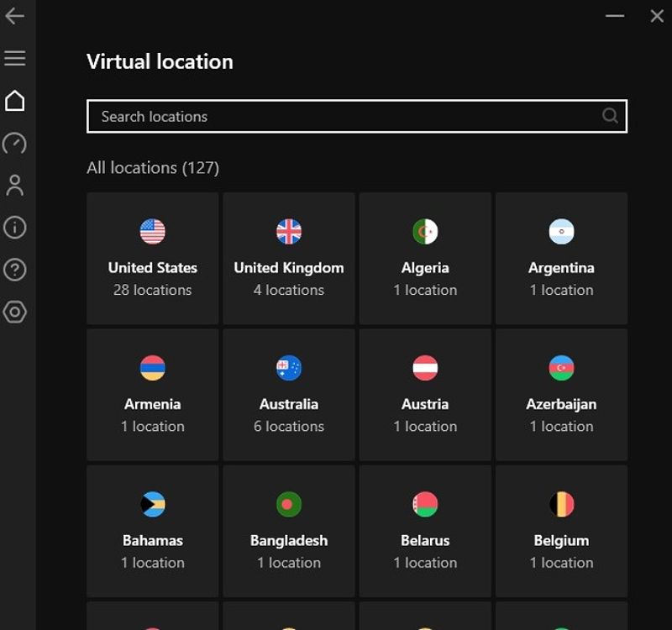
Task: Pick the Armenia country name
Action: point(153,404)
